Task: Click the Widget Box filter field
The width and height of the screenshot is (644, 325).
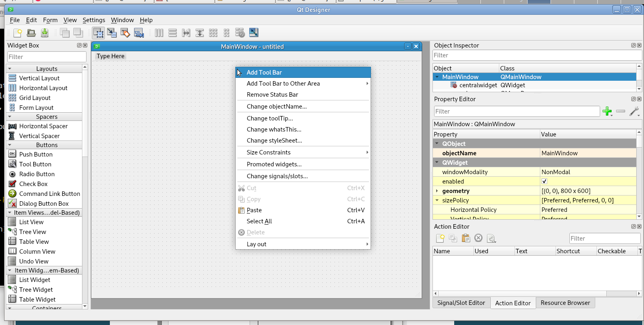Action: coord(47,57)
